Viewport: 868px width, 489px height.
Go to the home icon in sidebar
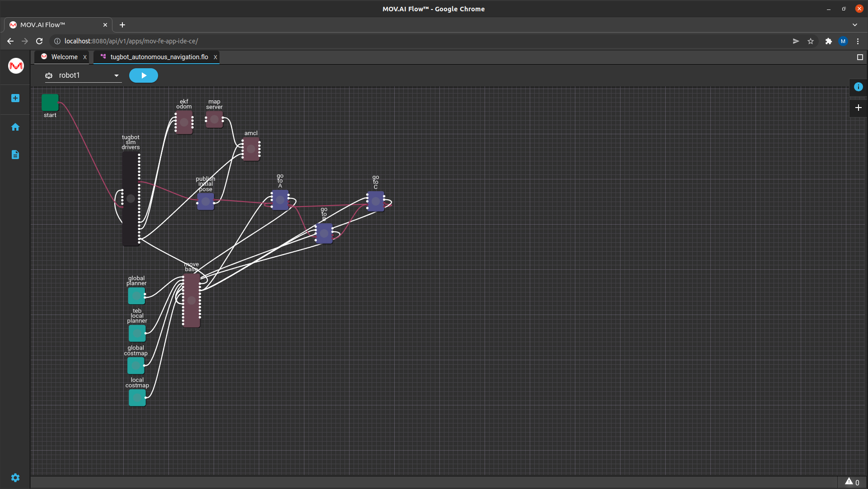click(x=15, y=127)
